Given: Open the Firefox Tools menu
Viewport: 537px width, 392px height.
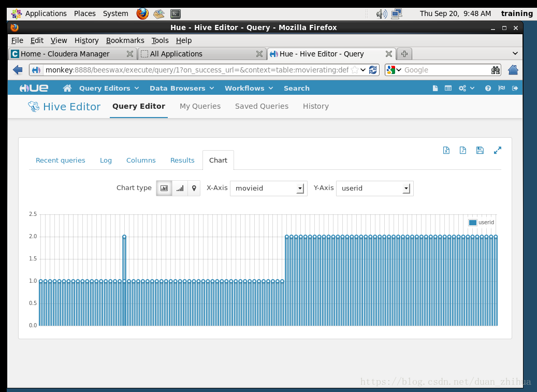Looking at the screenshot, I should (x=160, y=40).
